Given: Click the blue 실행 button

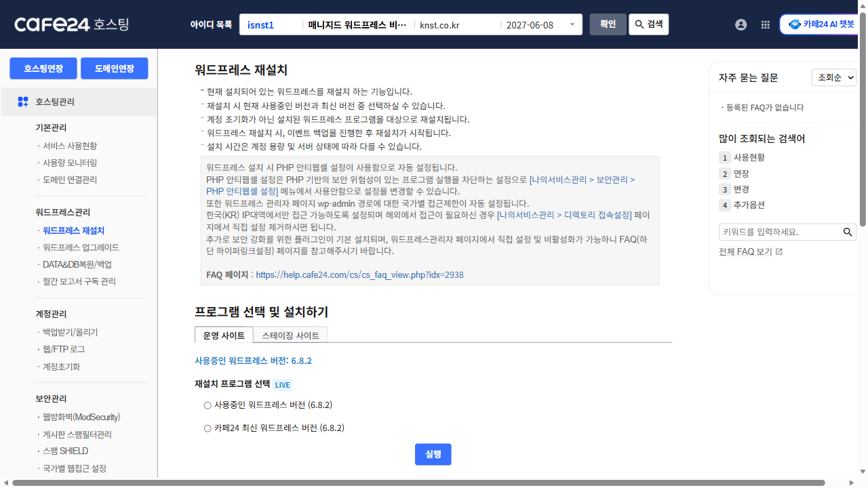Looking at the screenshot, I should [x=433, y=455].
